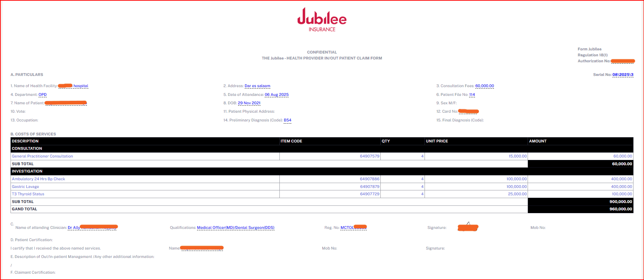The image size is (644, 280).
Task: Select the Consultation Fees 60,000.00 value
Action: coord(484,86)
